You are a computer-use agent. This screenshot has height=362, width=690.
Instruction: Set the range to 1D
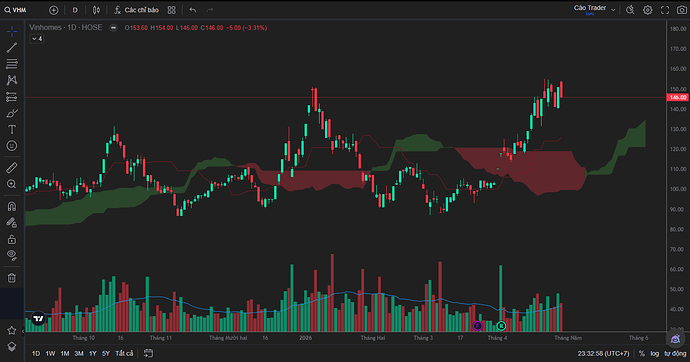(x=36, y=353)
